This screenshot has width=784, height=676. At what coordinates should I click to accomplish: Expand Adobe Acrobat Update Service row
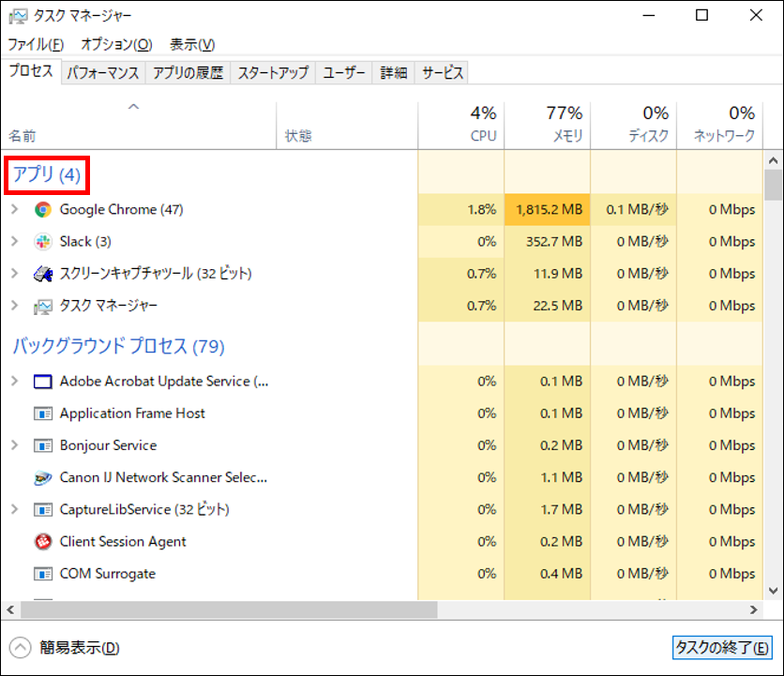pos(14,382)
